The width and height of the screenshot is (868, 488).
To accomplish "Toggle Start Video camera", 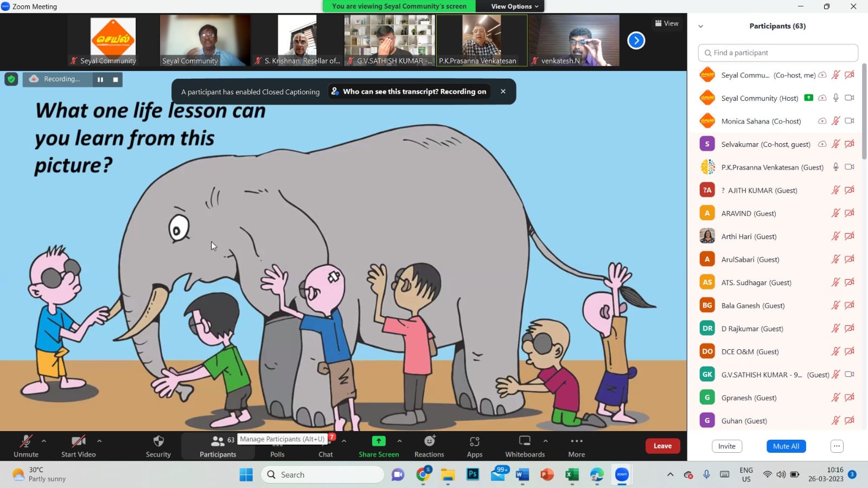I will tap(78, 441).
